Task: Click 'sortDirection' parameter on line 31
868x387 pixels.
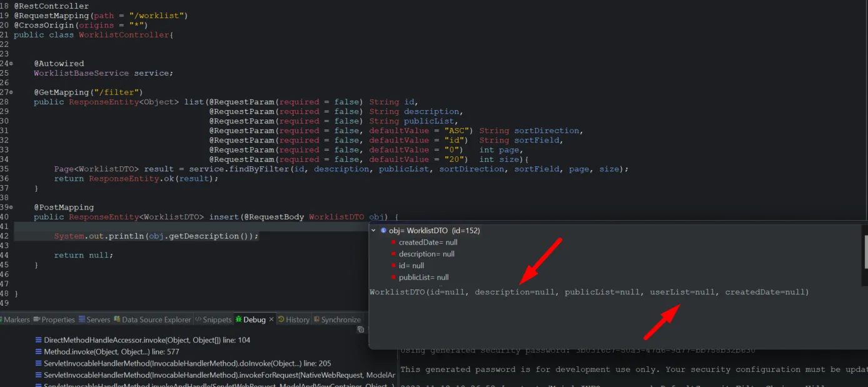Action: [x=547, y=131]
